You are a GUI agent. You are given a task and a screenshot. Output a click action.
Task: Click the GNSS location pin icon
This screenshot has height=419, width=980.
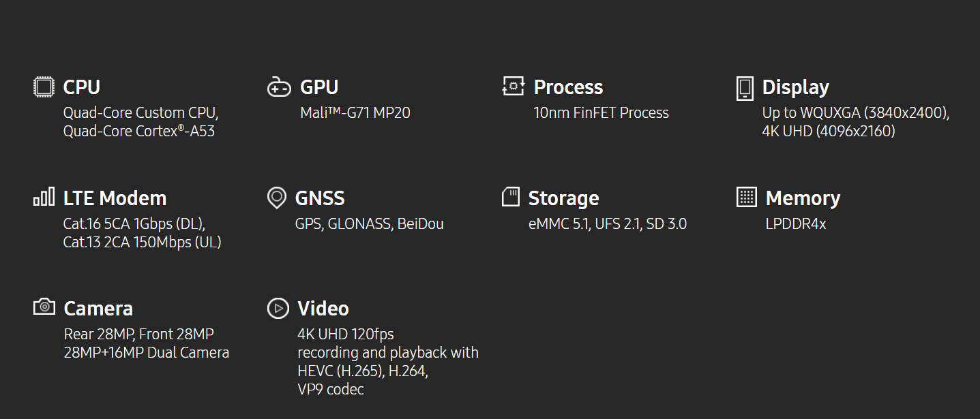pyautogui.click(x=276, y=198)
